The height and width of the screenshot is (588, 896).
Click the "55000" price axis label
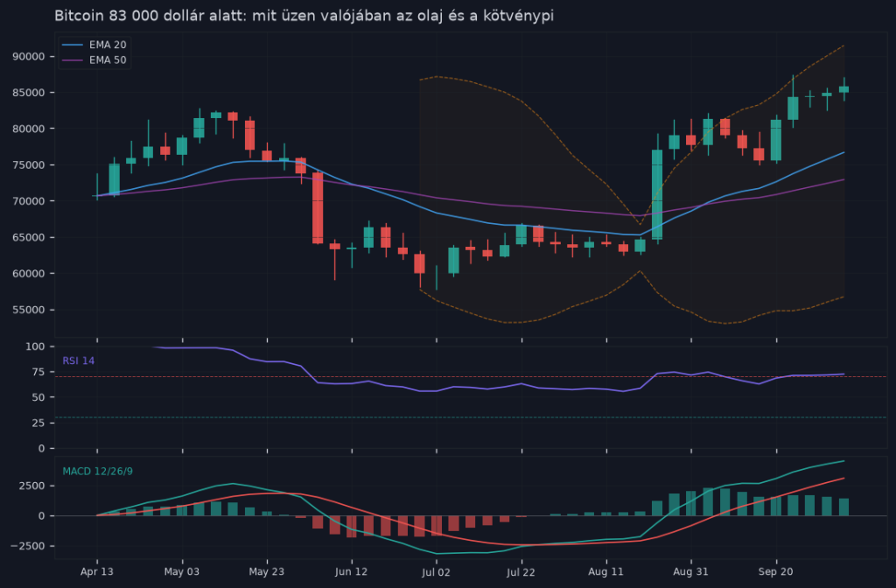click(29, 310)
